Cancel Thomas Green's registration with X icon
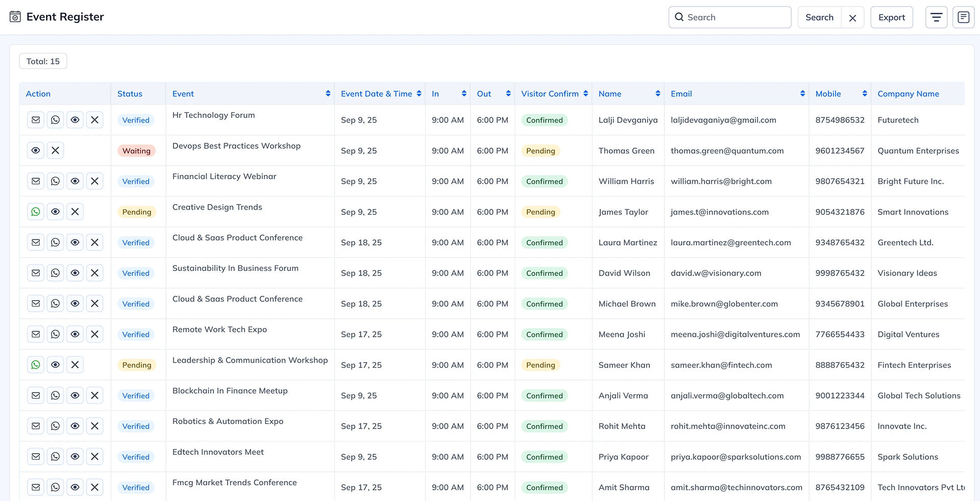The width and height of the screenshot is (980, 501). (x=55, y=151)
